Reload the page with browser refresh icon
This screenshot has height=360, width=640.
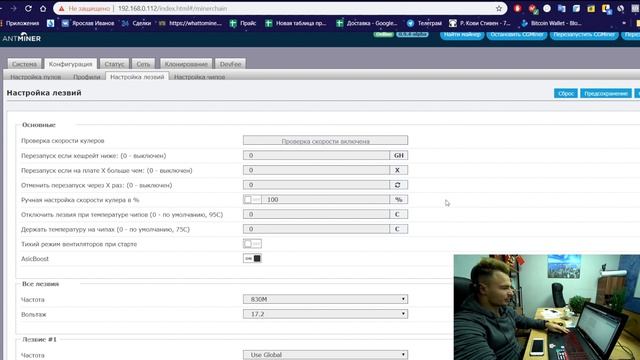(28, 8)
